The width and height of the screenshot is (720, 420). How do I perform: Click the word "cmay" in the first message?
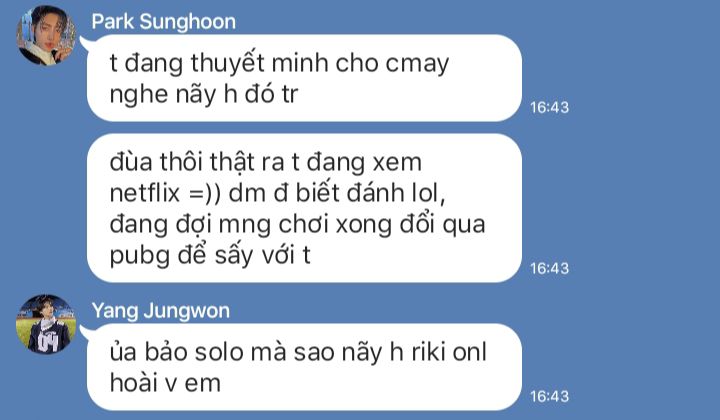tap(417, 65)
